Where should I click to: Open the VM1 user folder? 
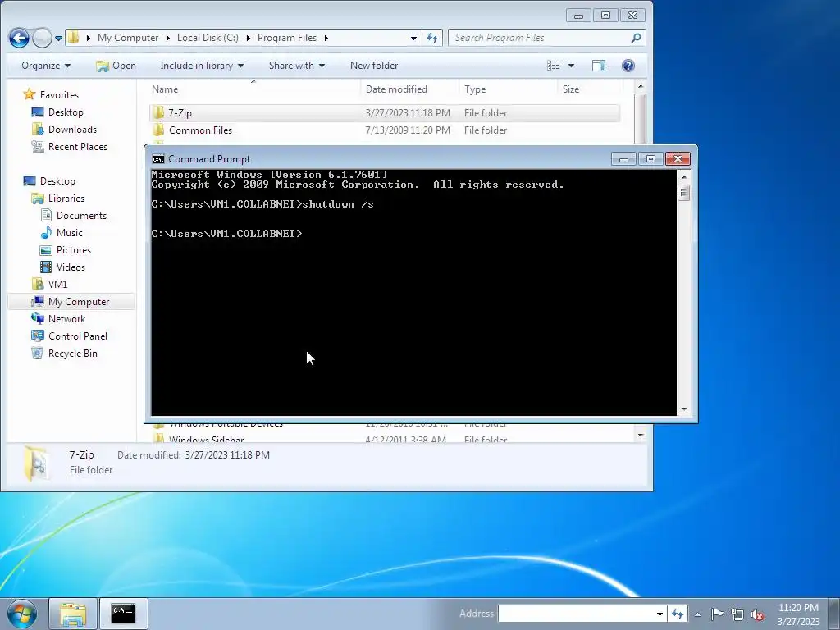tap(50, 284)
